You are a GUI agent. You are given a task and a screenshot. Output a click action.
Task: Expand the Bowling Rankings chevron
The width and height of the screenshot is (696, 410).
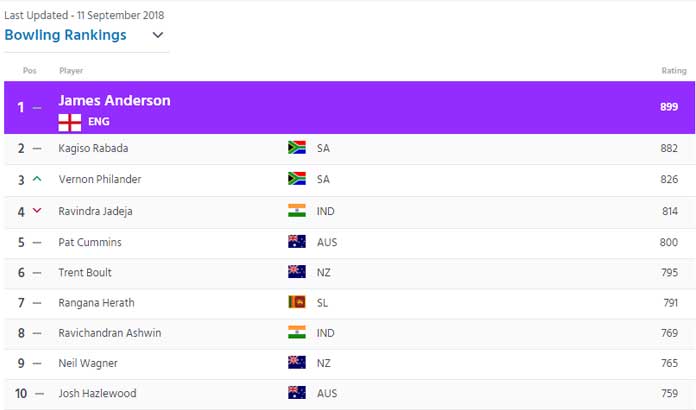click(x=158, y=35)
